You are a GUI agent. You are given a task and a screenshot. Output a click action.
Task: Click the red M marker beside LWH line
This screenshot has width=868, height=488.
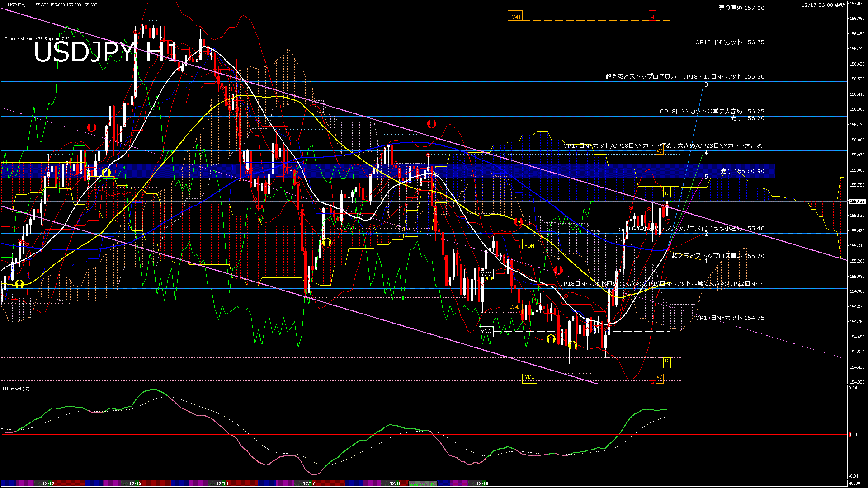[x=652, y=17]
